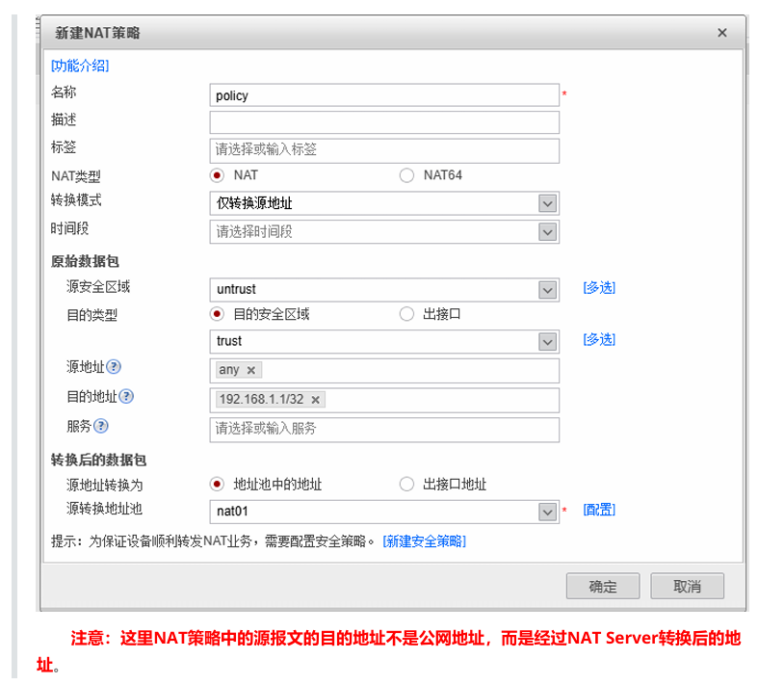784x685 pixels.
Task: Click the 目的地址 input field area
Action: [x=384, y=401]
